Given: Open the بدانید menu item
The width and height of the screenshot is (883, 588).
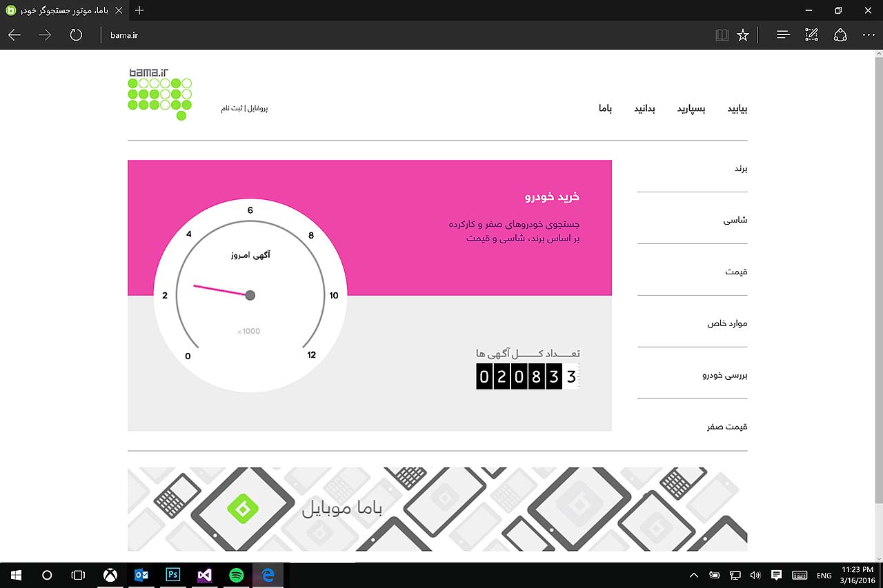Looking at the screenshot, I should coord(644,109).
